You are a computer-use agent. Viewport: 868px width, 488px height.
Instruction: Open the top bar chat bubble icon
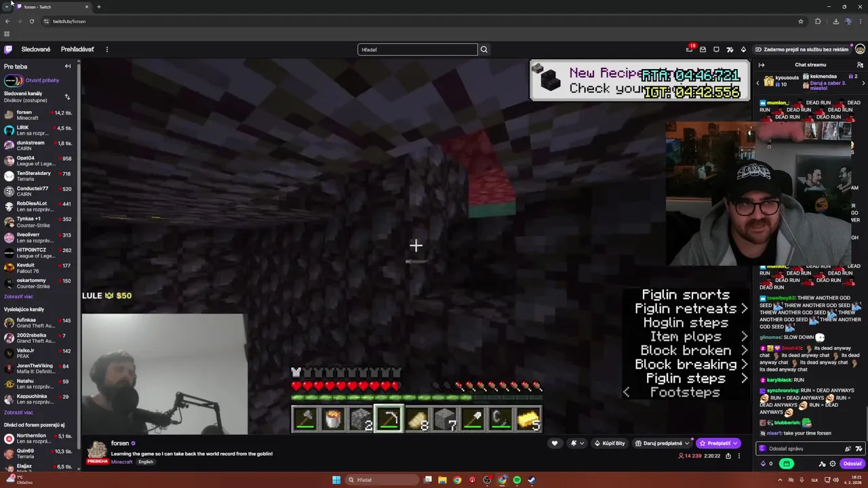tap(716, 49)
